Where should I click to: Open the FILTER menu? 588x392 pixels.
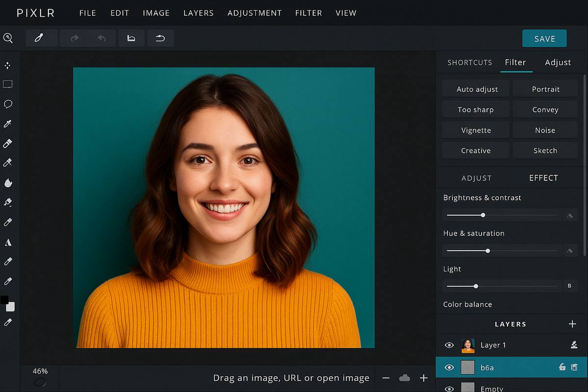tap(308, 13)
